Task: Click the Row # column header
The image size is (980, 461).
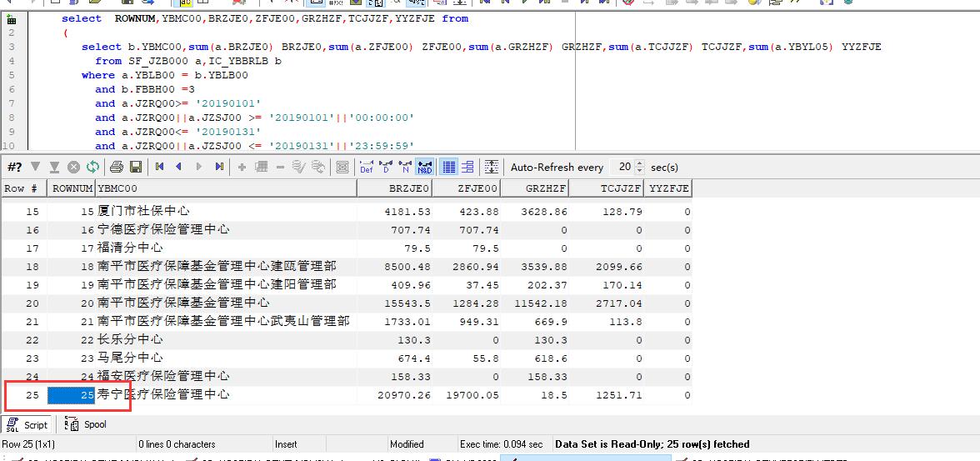Action: (25, 188)
